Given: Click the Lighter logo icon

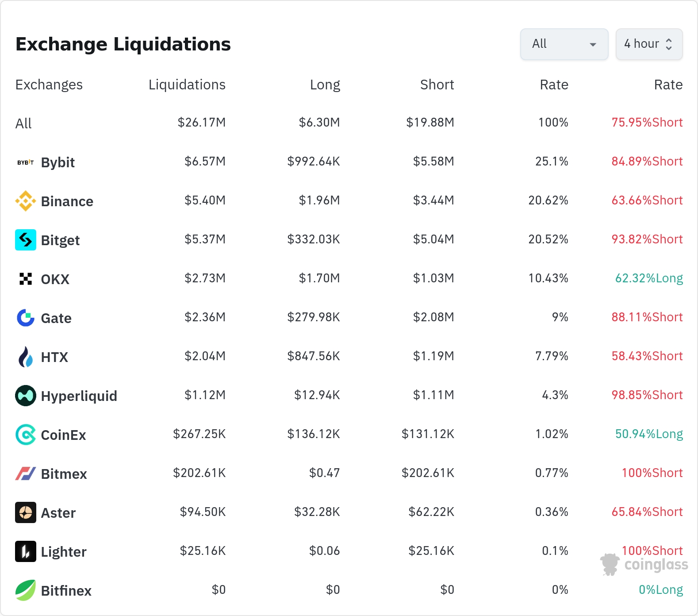Looking at the screenshot, I should (x=26, y=551).
